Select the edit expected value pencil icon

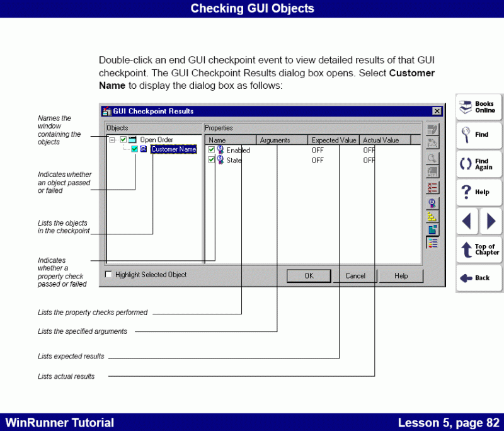pos(432,129)
